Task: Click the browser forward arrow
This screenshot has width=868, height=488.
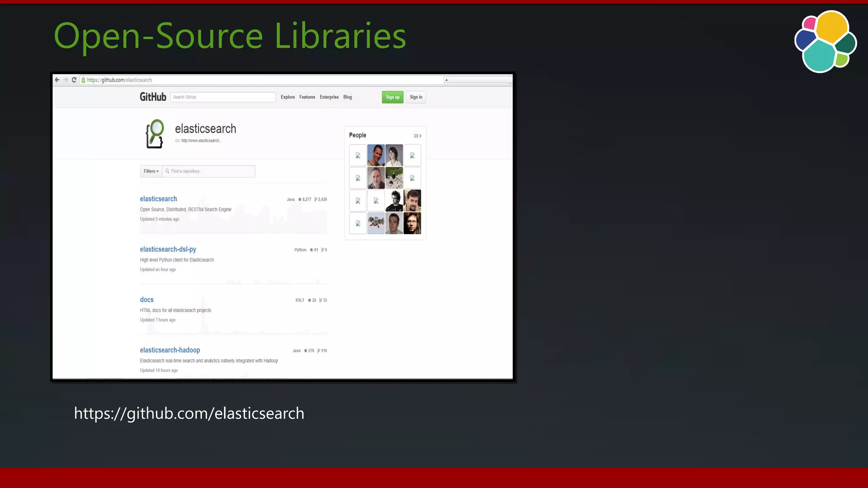Action: [x=65, y=80]
